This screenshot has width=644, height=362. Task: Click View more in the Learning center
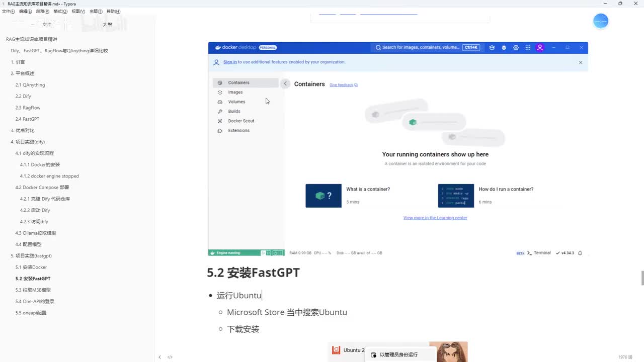[435, 218]
